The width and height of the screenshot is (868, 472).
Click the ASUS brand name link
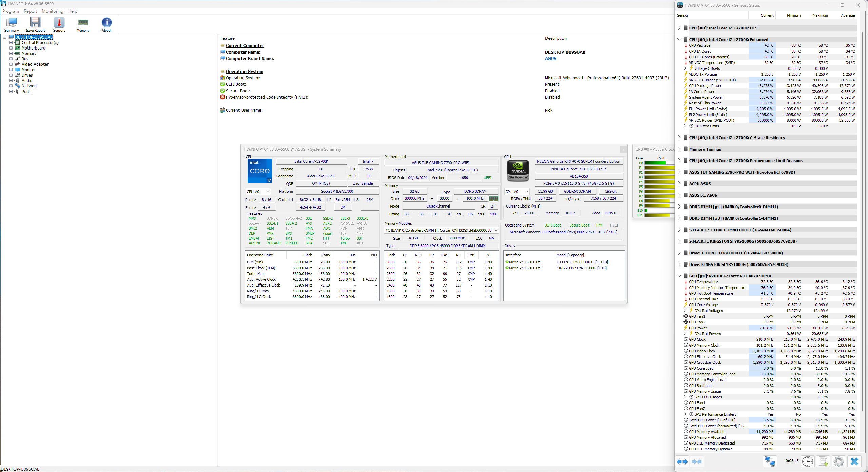pos(551,59)
